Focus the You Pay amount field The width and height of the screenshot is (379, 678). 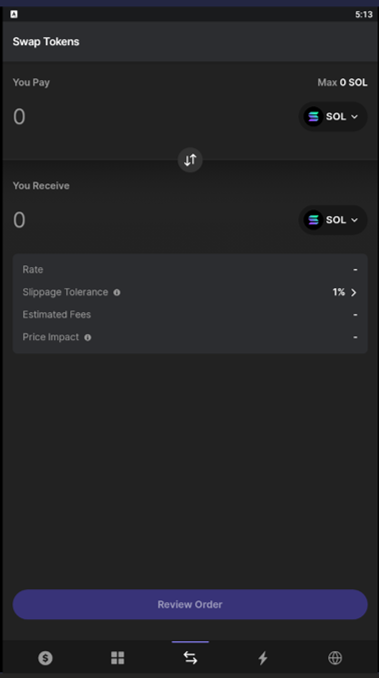[x=151, y=117]
